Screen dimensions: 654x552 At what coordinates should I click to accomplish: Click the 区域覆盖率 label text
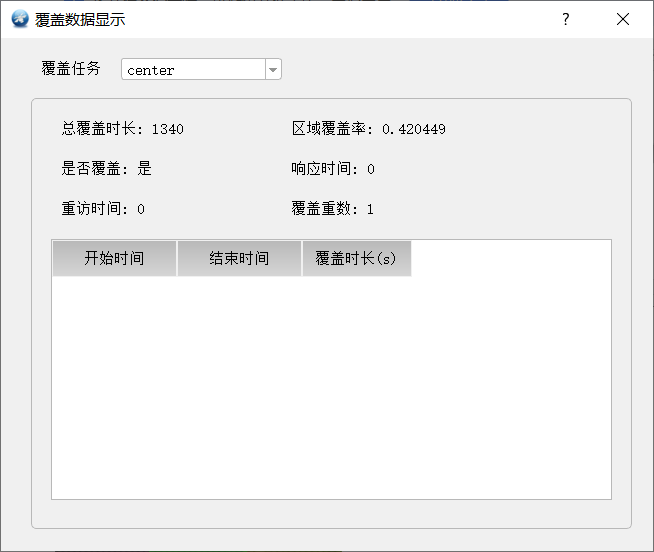pyautogui.click(x=329, y=129)
